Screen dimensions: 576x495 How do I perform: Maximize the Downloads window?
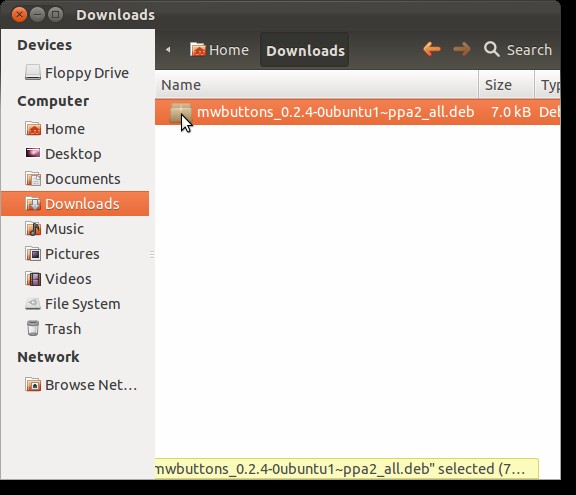tap(55, 15)
